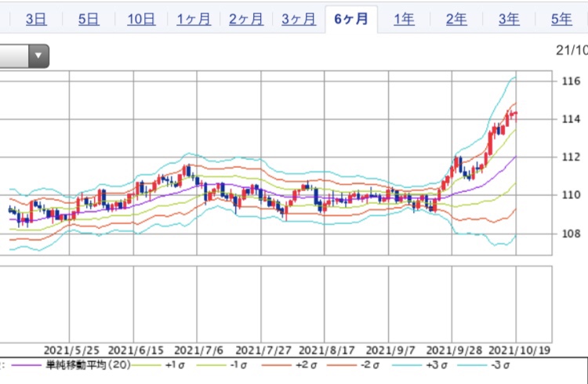Click the 2021/7/27 date axis label

(263, 350)
